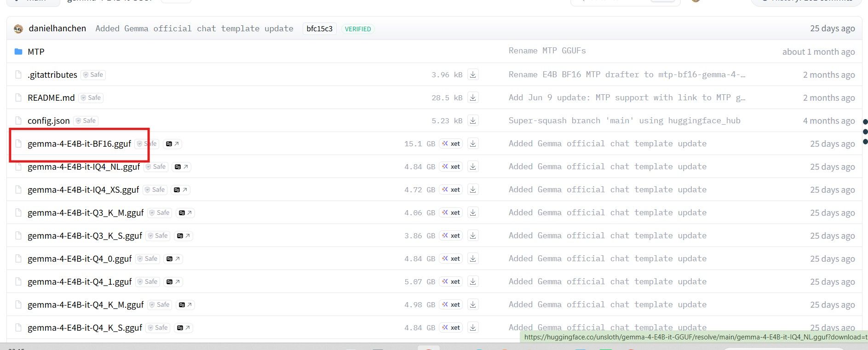Click the xet badge on the BF16.gguf row
This screenshot has height=350, width=868.
tap(451, 143)
